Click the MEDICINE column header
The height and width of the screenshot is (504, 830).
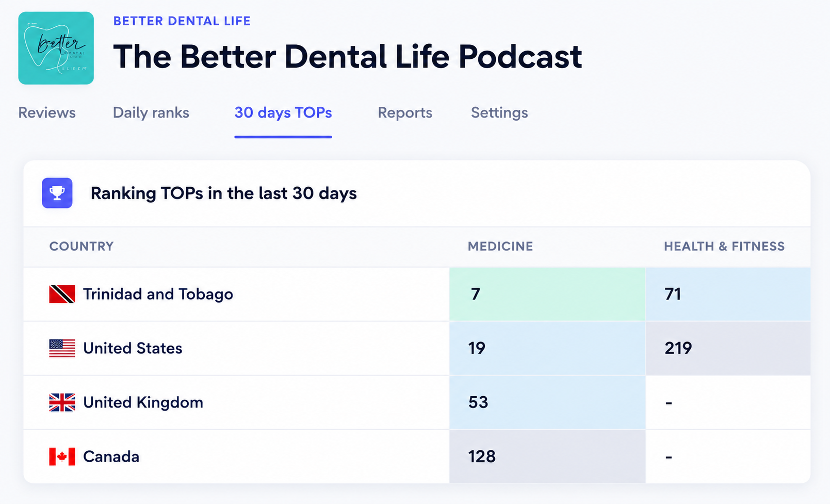[500, 247]
